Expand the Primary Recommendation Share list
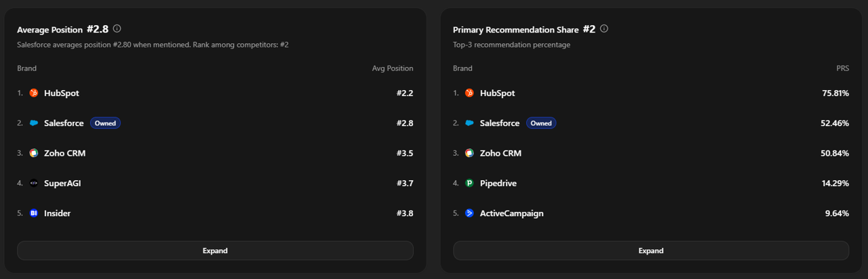This screenshot has width=868, height=279. point(650,251)
